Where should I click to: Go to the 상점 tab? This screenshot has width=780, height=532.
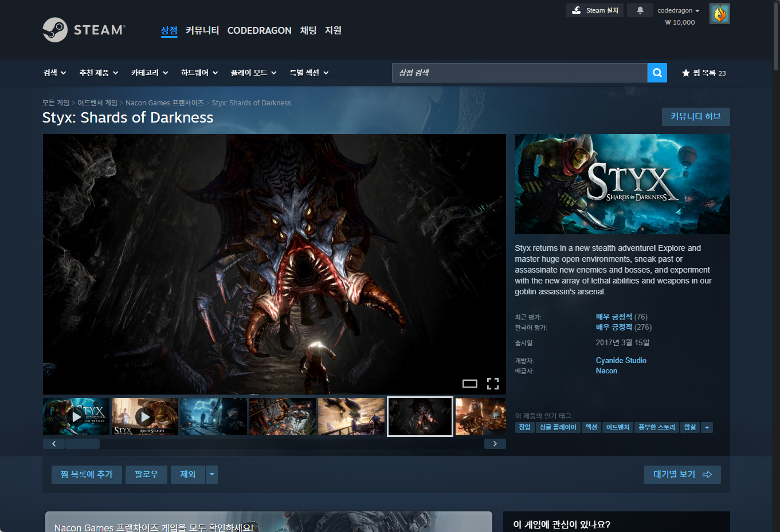pyautogui.click(x=169, y=30)
